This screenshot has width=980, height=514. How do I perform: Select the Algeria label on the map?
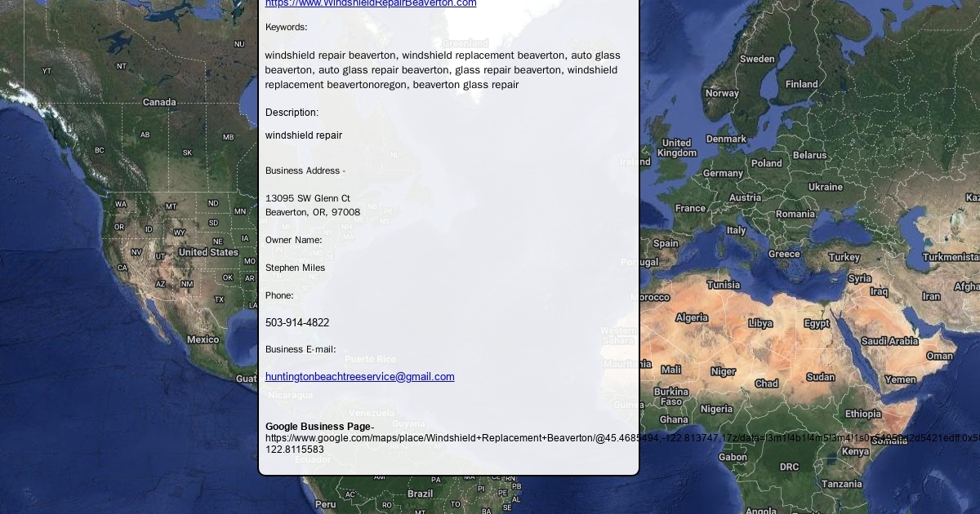tap(692, 317)
